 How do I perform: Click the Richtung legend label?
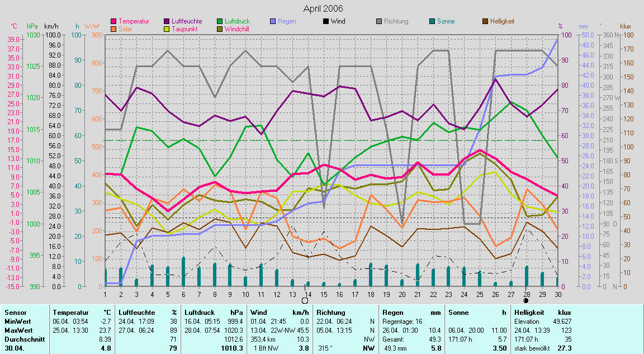pos(396,21)
